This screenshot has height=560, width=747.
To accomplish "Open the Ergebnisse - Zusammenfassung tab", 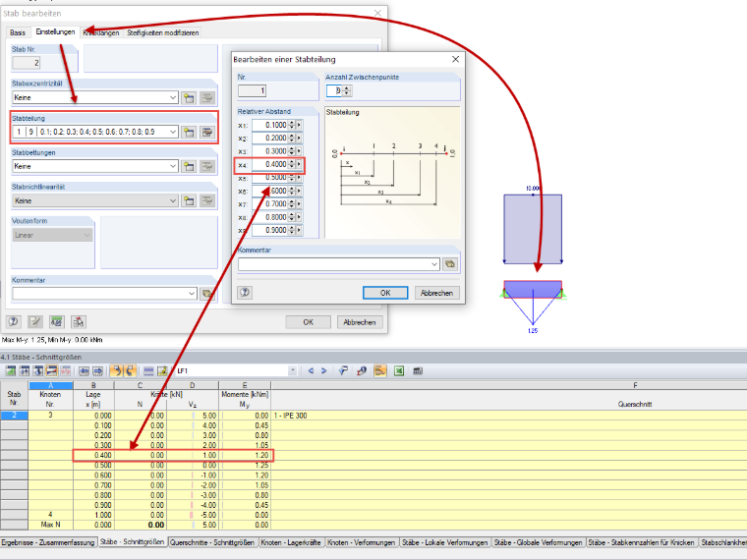I will tap(47, 542).
